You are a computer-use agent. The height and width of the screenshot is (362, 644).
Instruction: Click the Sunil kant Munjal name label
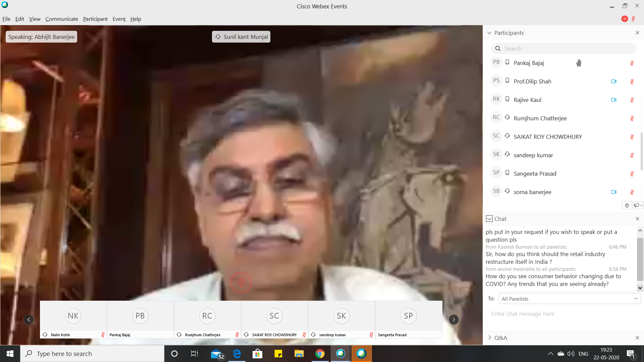[x=241, y=37]
